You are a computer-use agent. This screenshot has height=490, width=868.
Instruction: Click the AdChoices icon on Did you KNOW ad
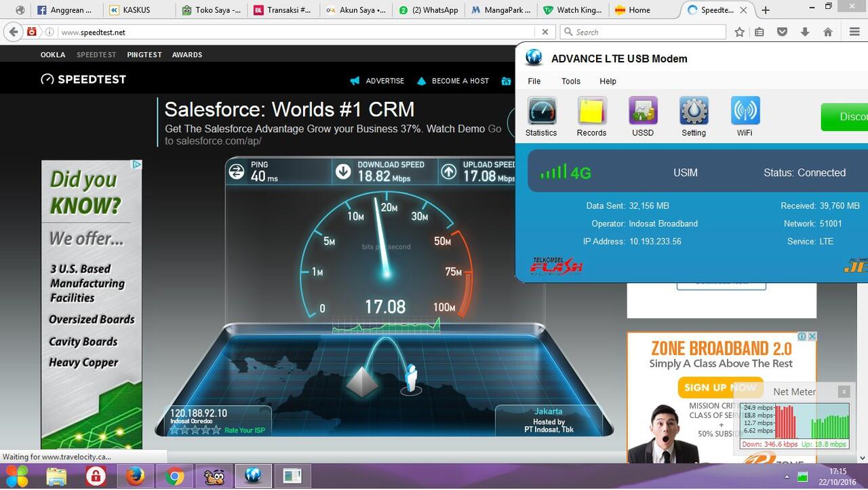point(136,164)
